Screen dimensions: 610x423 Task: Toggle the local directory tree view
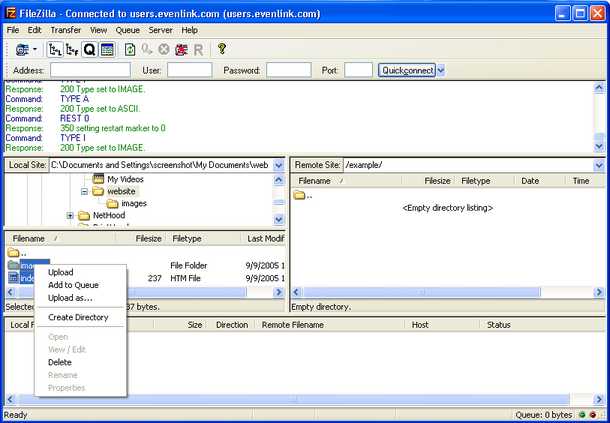pyautogui.click(x=55, y=50)
